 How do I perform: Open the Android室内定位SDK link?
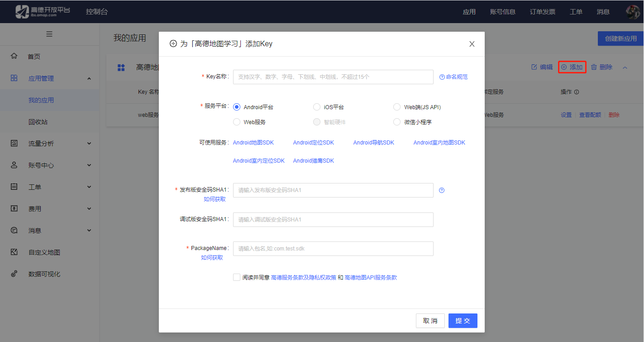pos(259,161)
